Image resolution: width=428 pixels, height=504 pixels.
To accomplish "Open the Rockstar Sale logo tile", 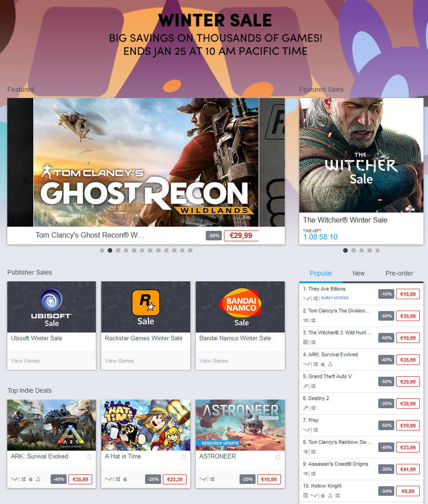I will 146,307.
